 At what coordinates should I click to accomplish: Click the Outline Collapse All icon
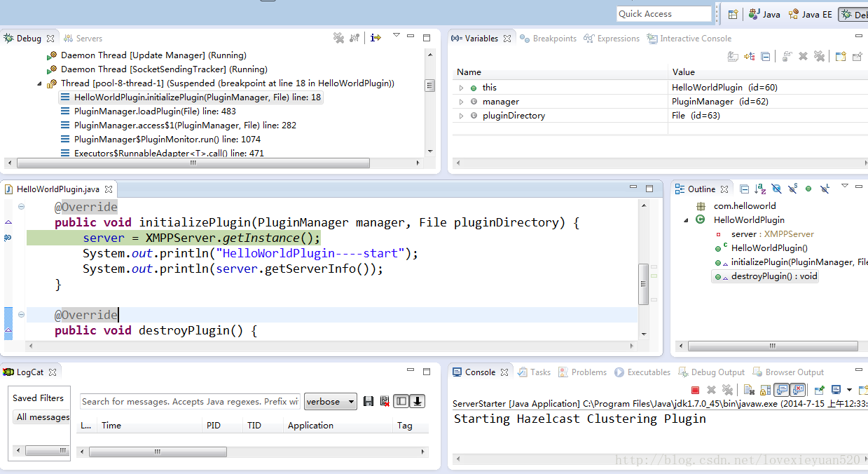coord(745,189)
